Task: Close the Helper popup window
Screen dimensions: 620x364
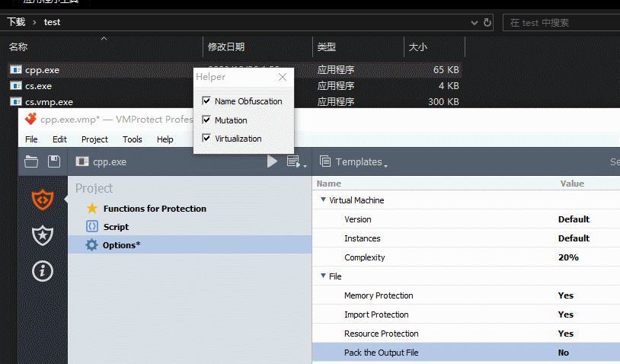Action: (283, 77)
